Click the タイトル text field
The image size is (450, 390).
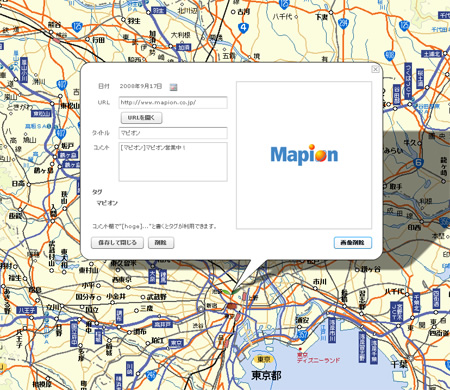pos(173,133)
